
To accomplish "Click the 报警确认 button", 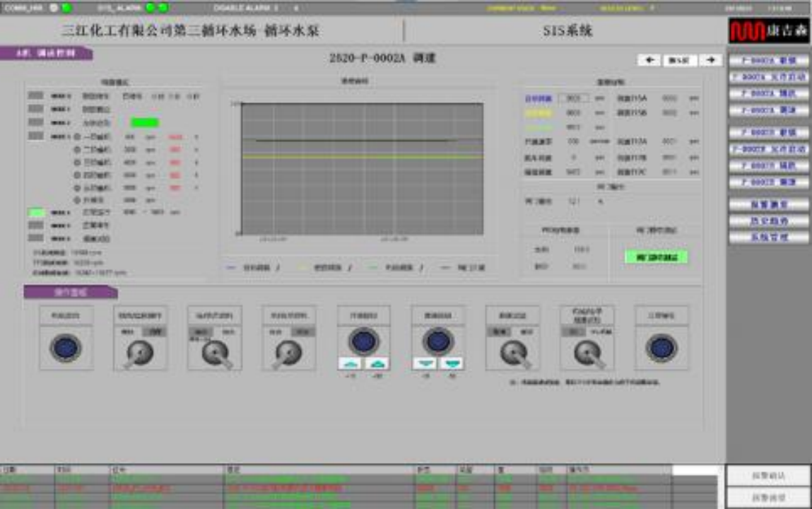I will click(x=769, y=476).
